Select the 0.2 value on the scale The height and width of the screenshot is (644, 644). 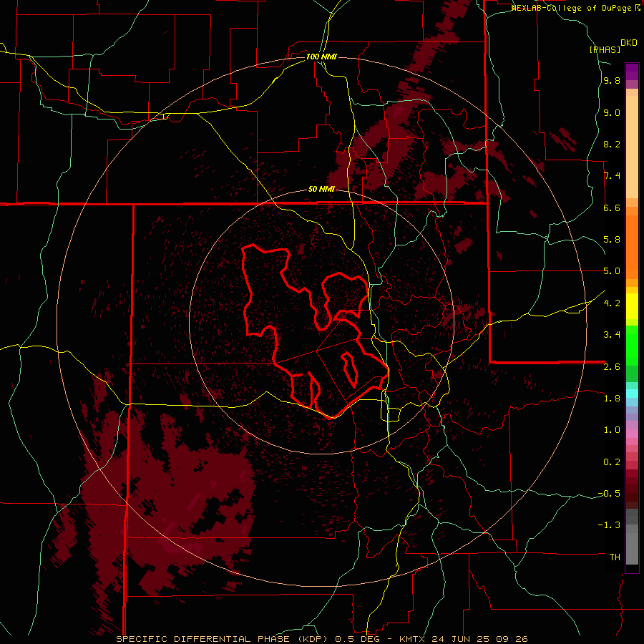pos(612,462)
